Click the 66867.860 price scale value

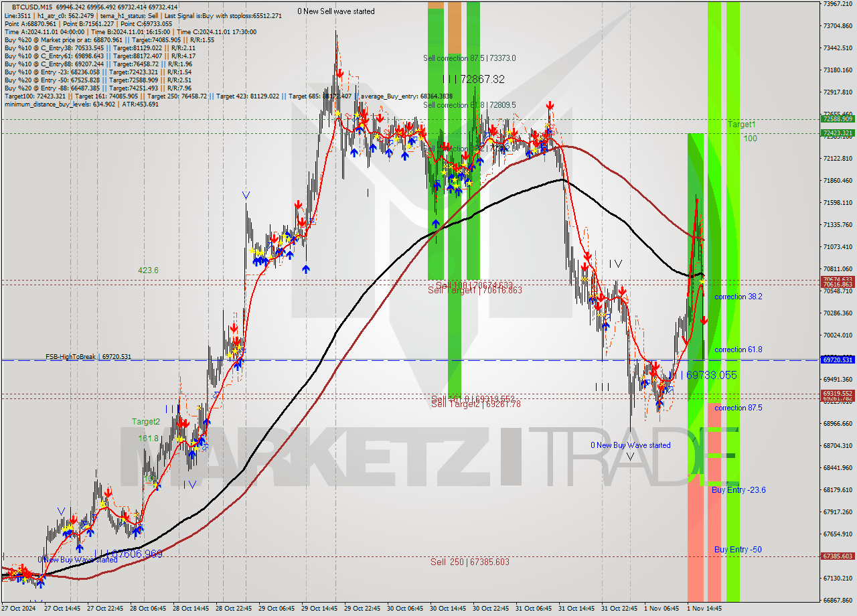[x=838, y=600]
